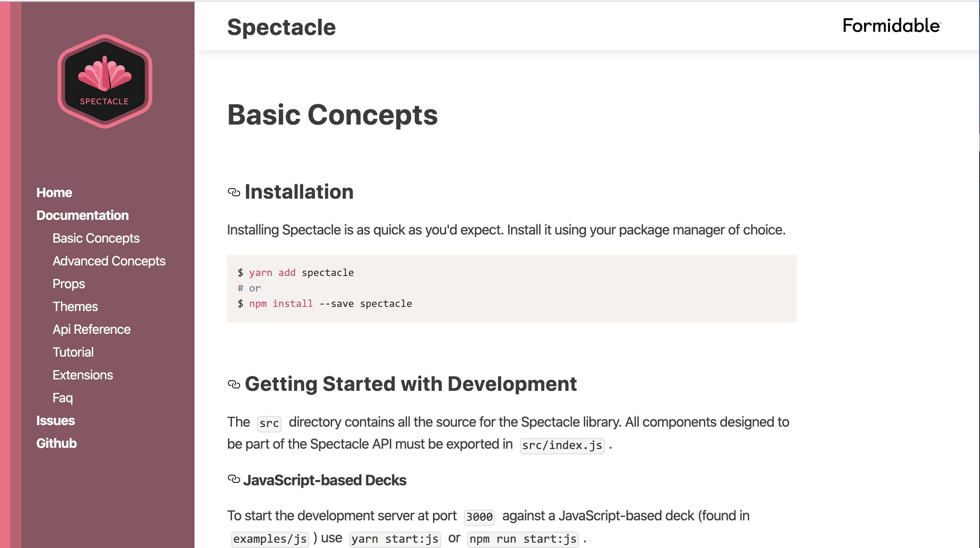980x548 pixels.
Task: Open Api Reference from sidebar
Action: tap(91, 329)
